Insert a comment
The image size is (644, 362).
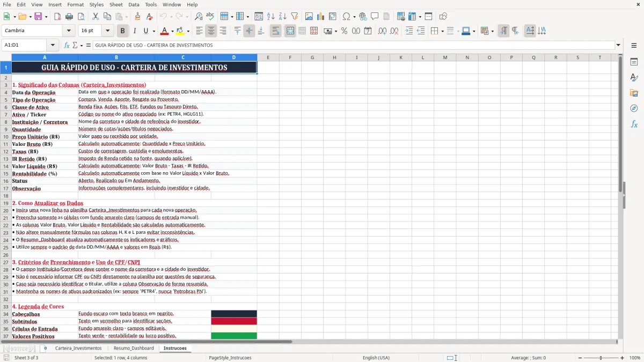375,17
